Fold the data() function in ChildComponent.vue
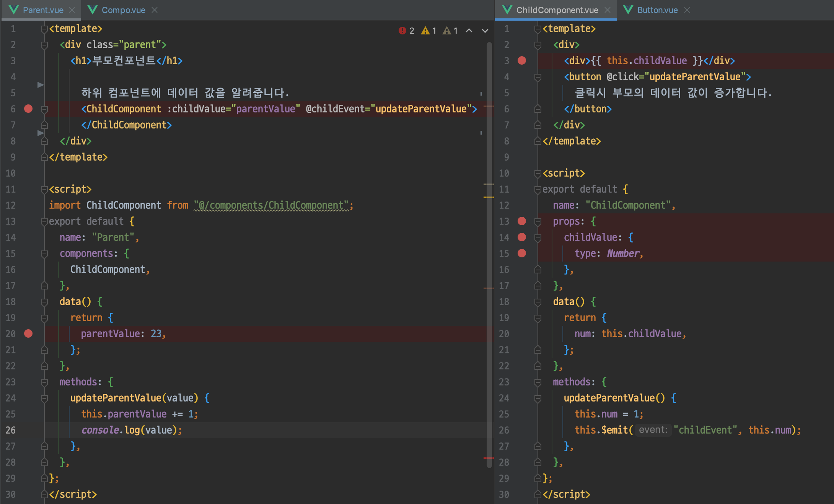The image size is (834, 504). pyautogui.click(x=538, y=302)
